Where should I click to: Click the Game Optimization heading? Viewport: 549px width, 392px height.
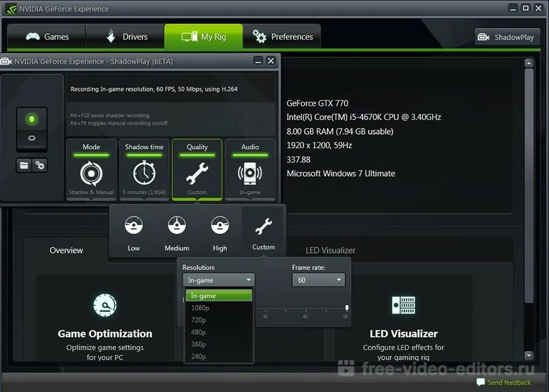pos(105,333)
